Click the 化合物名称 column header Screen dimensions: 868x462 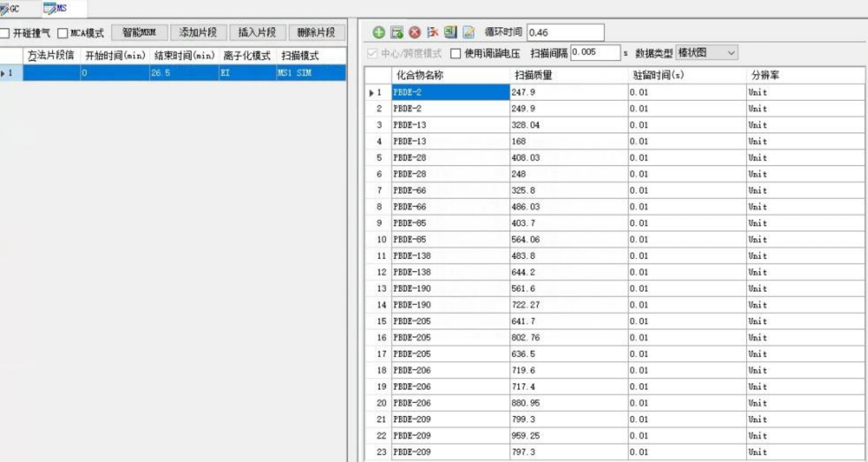pyautogui.click(x=450, y=75)
